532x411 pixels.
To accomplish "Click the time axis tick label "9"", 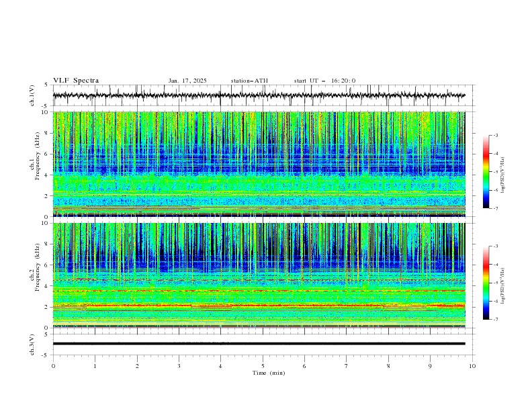I will coord(430,366).
